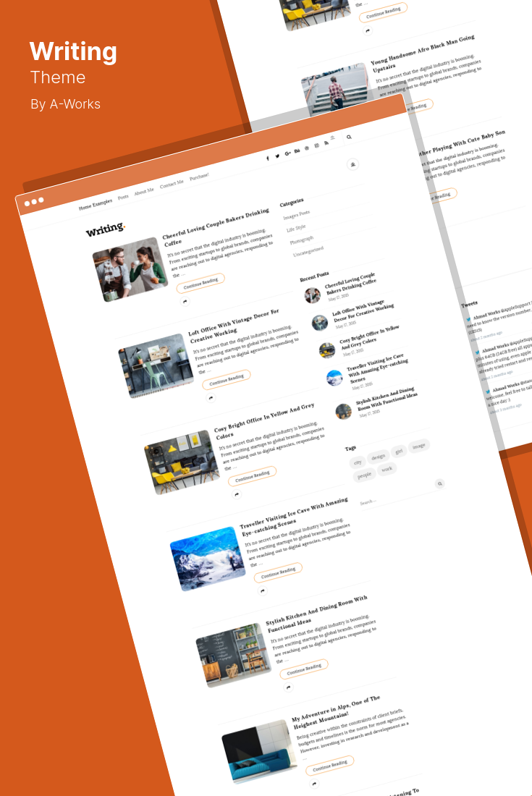
Task: Open Traveller Visiting Ice Cave post title
Action: click(x=295, y=516)
